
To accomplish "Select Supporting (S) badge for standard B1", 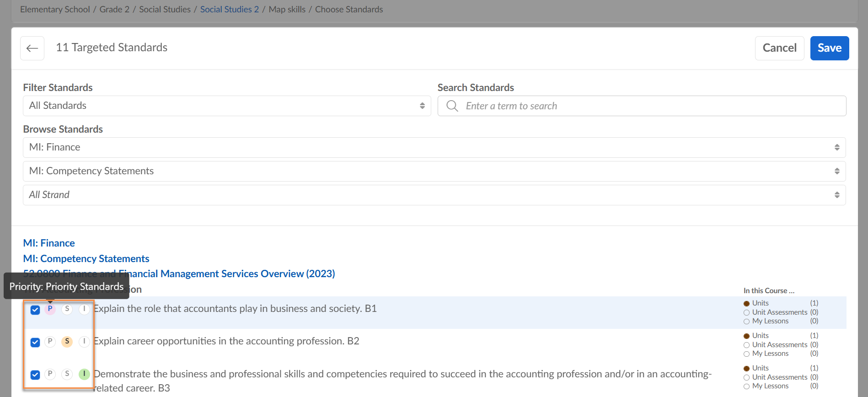I will (x=67, y=309).
